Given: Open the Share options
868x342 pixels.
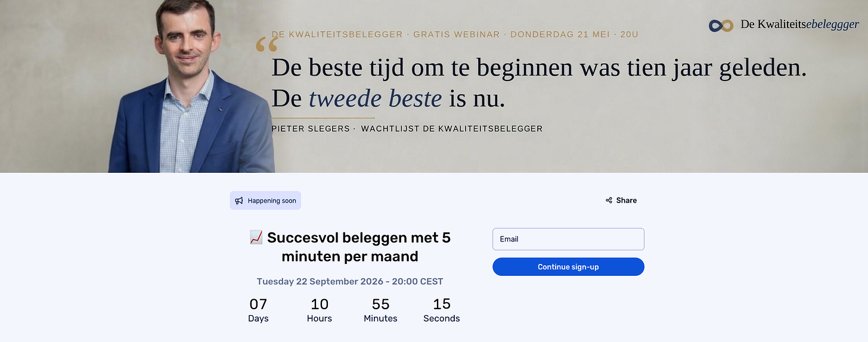Looking at the screenshot, I should 621,201.
